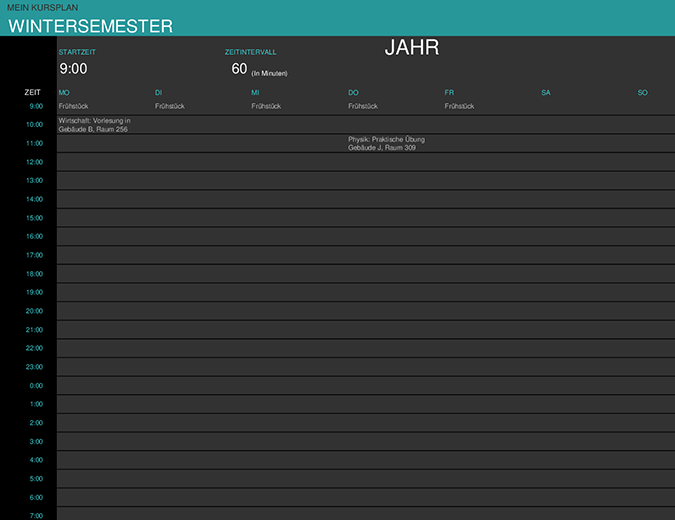The height and width of the screenshot is (520, 675).
Task: Click the MI column header
Action: click(x=255, y=93)
